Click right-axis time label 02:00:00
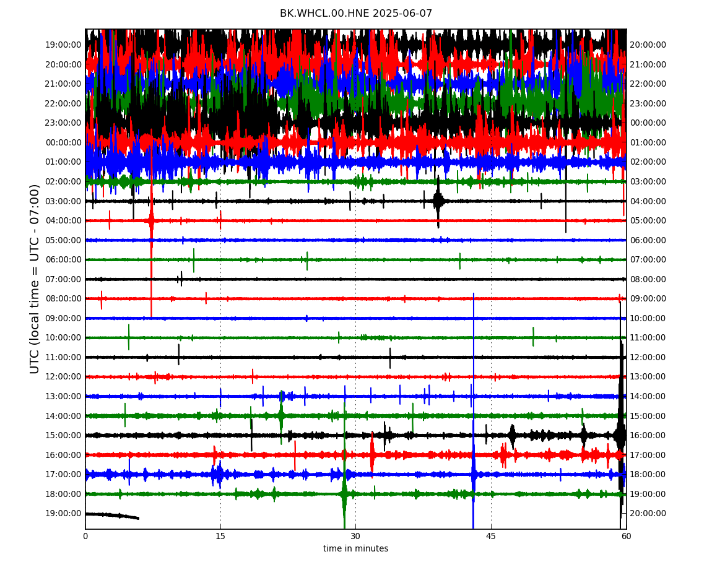This screenshot has width=712, height=588. point(648,162)
